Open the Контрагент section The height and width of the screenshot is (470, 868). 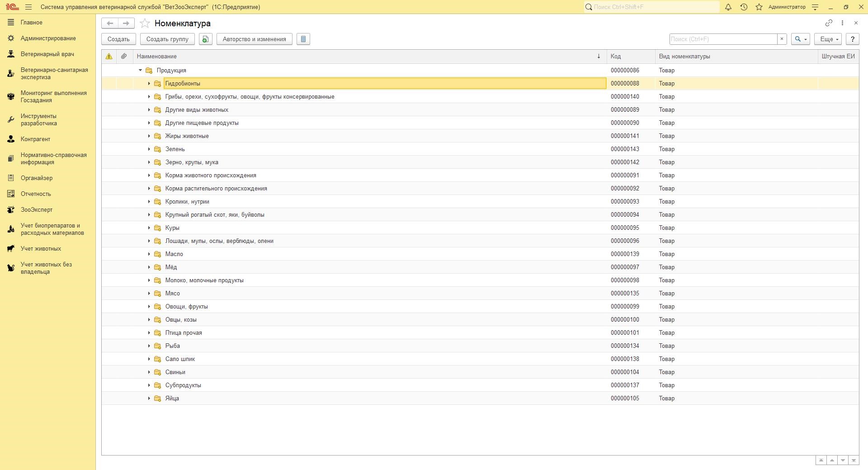pyautogui.click(x=47, y=139)
